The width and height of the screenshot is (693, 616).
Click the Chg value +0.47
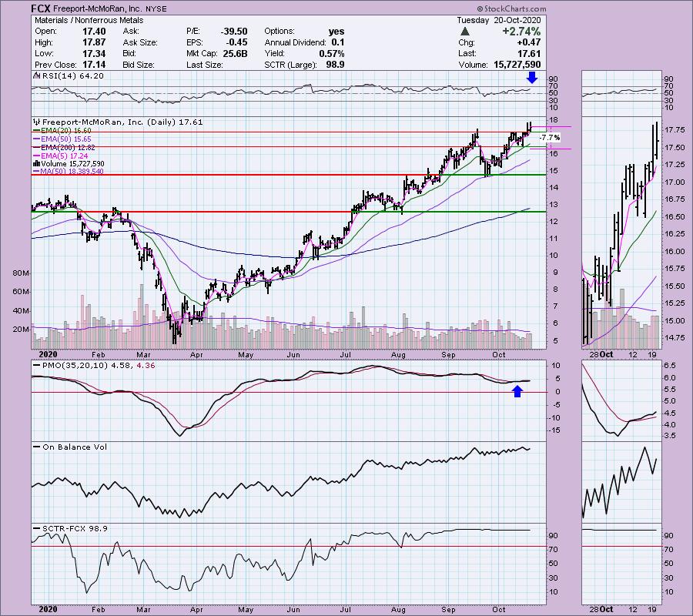tap(528, 42)
